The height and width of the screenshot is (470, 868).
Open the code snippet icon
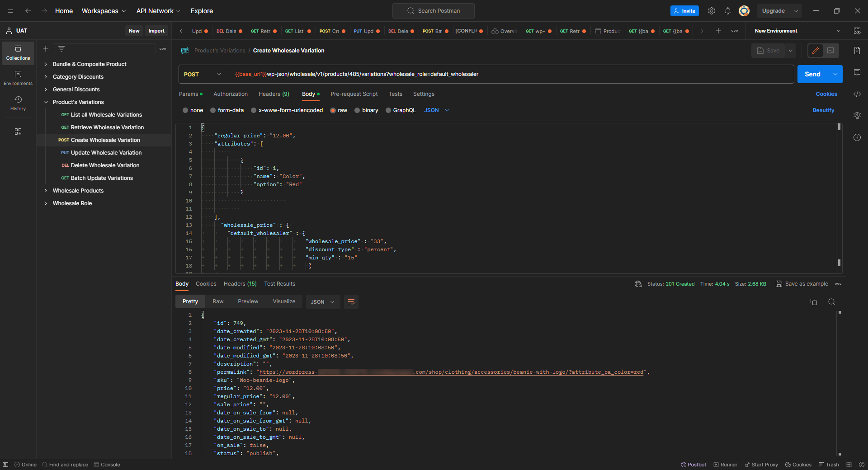(857, 94)
